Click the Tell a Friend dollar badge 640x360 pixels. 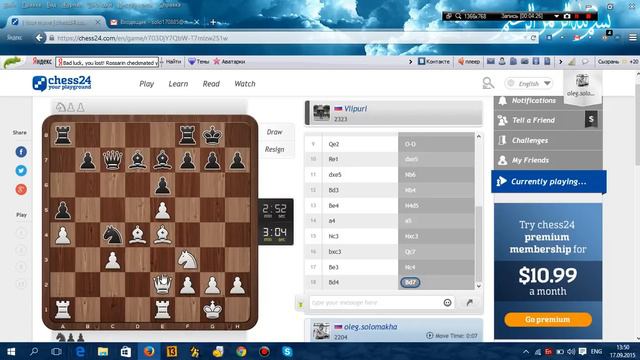pos(591,120)
